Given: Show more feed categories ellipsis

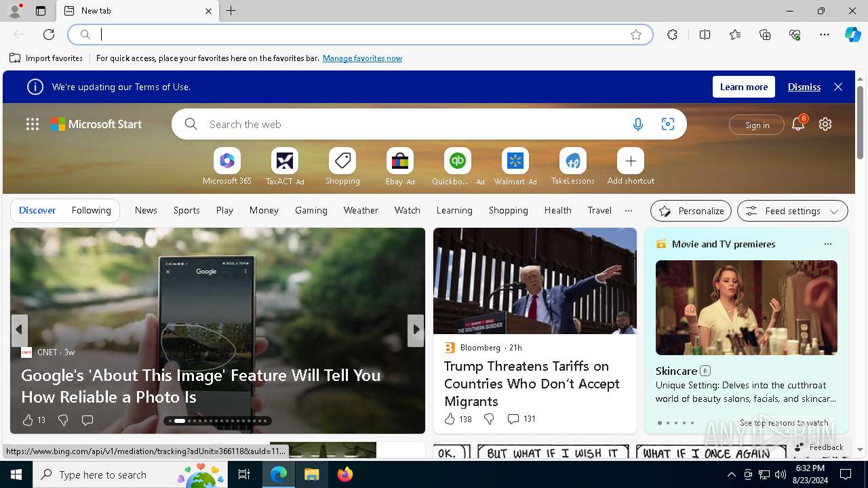Looking at the screenshot, I should [629, 210].
